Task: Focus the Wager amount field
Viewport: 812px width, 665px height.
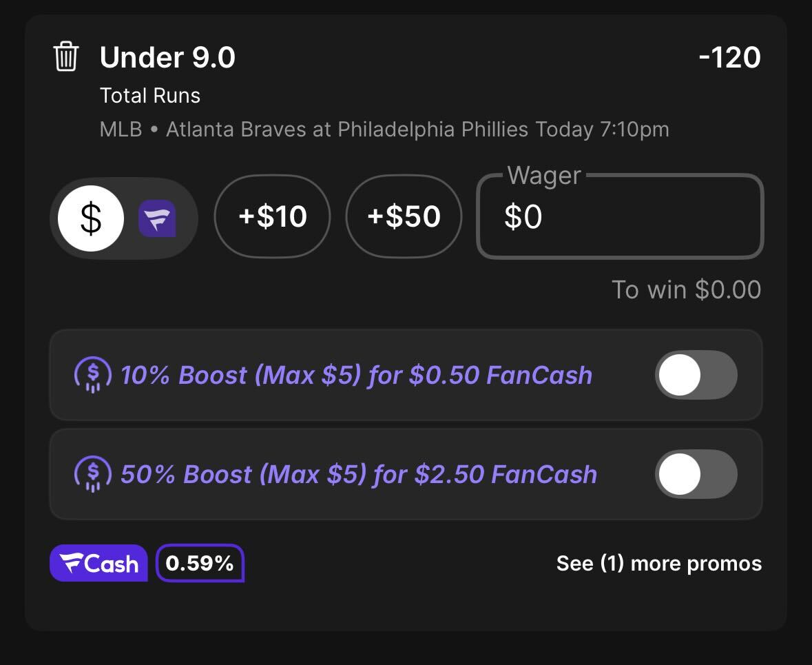Action: pos(620,216)
